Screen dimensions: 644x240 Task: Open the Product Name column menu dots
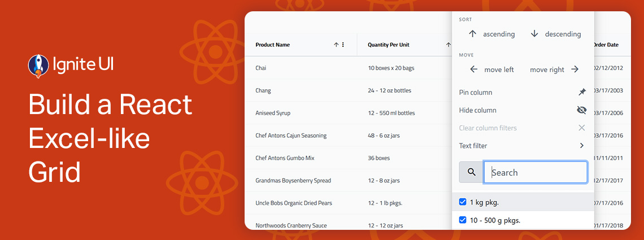[343, 45]
